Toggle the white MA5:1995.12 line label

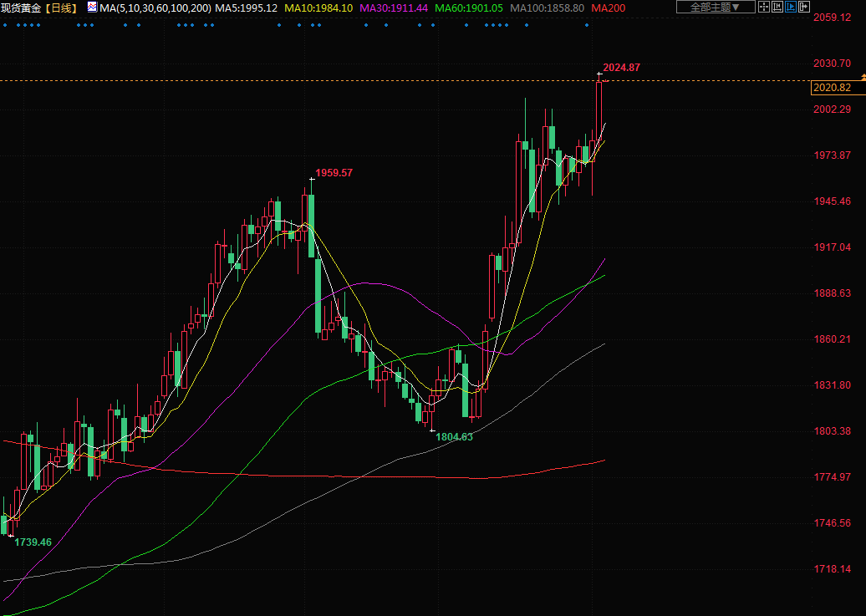247,8
